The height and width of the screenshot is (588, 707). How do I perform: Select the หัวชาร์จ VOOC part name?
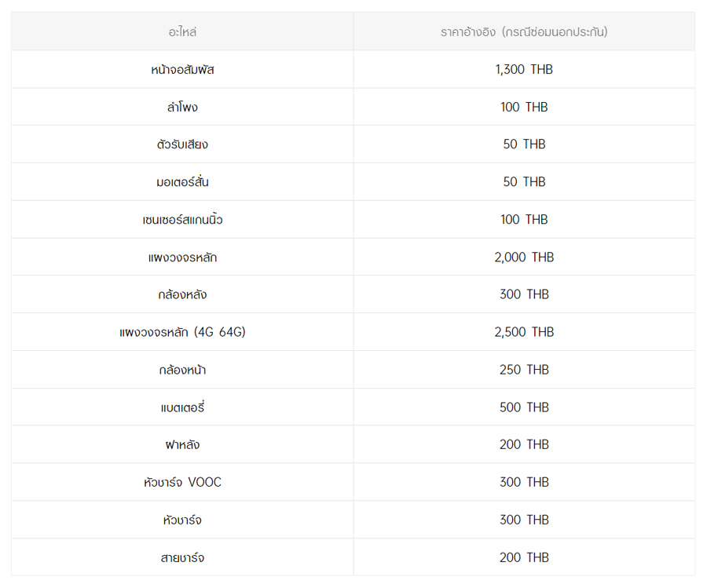click(182, 482)
